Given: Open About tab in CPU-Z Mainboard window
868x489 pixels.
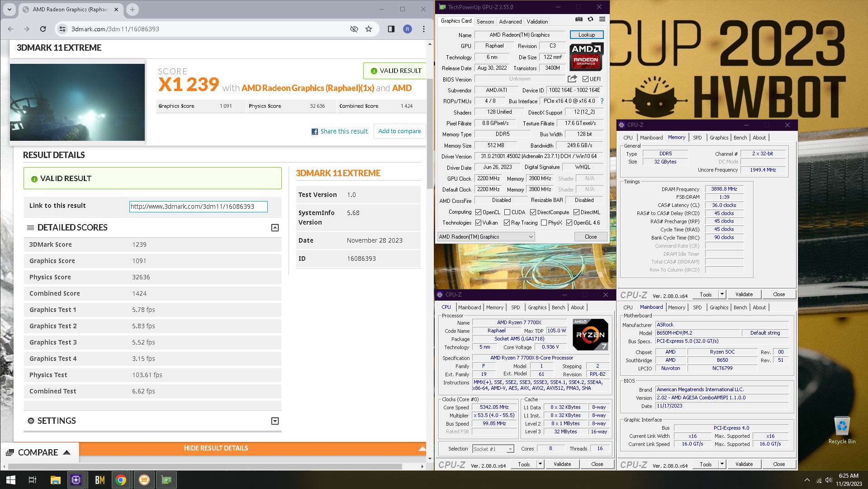Looking at the screenshot, I should tap(759, 307).
